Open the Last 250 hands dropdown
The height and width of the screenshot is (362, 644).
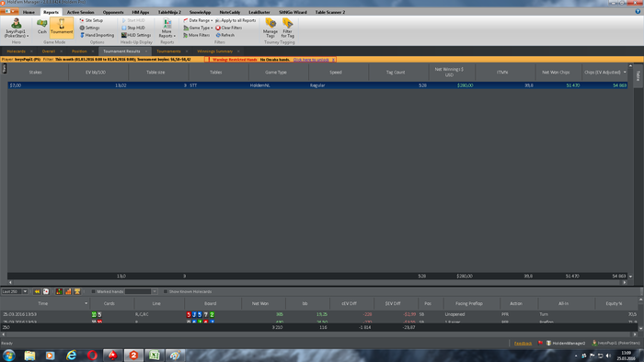coord(25,291)
